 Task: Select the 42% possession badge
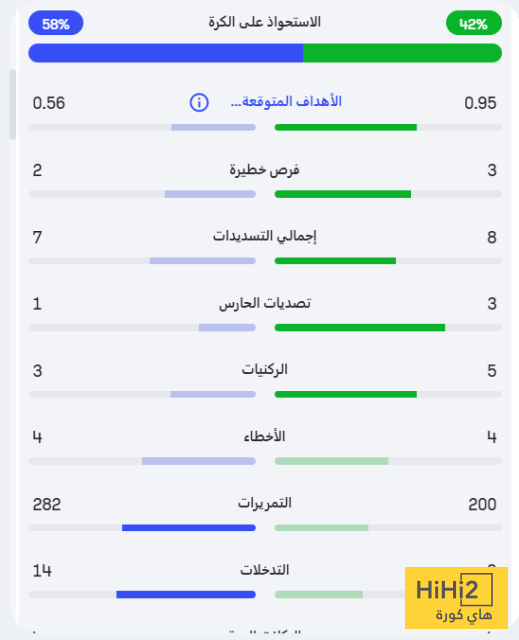(474, 23)
